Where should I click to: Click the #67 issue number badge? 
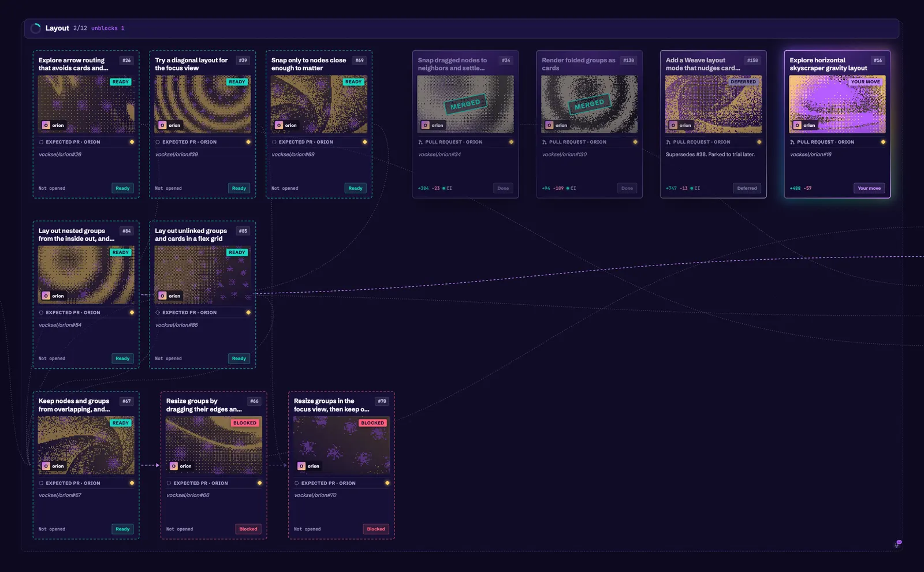[x=126, y=401]
